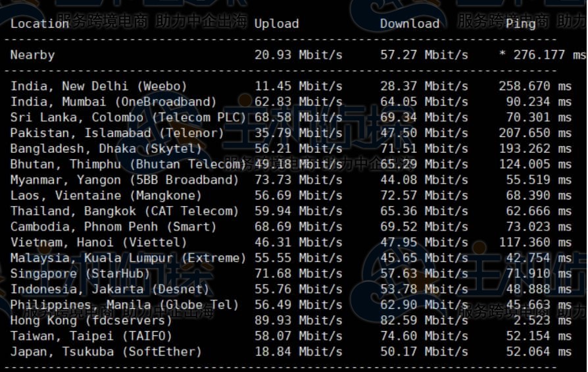Select Thailand, Bangkok (CAT Telecom) line
This screenshot has height=372, width=588.
pos(124,211)
